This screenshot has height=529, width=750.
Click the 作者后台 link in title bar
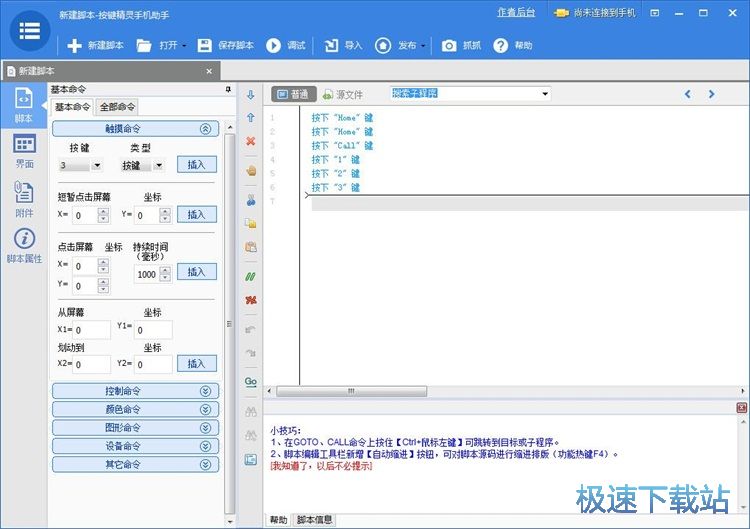(516, 13)
